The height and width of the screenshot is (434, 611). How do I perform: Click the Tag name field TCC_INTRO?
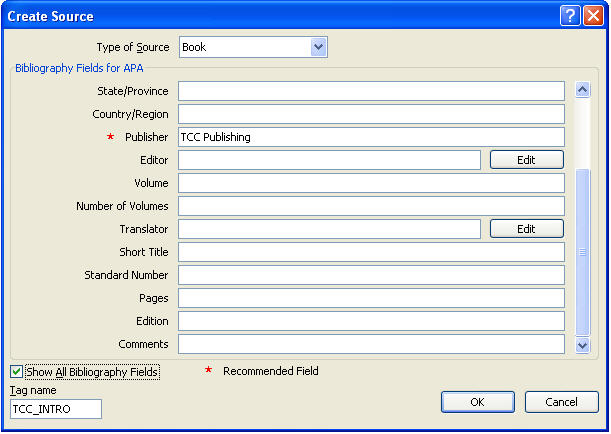click(56, 409)
